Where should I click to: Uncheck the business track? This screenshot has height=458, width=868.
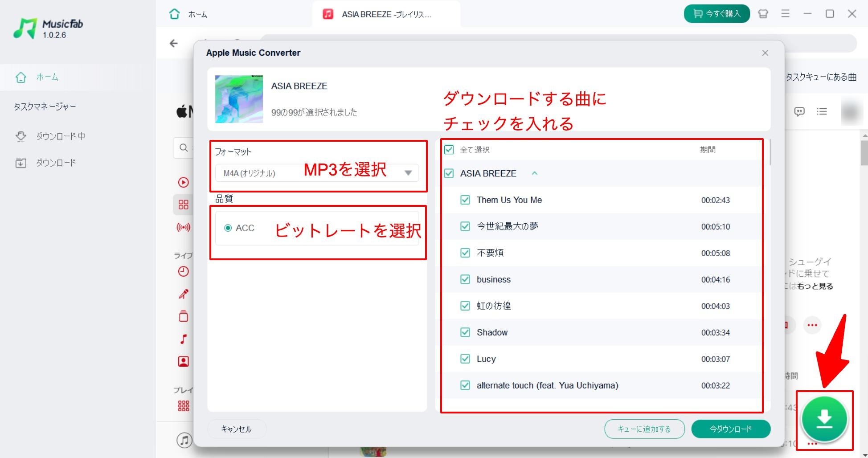point(465,279)
